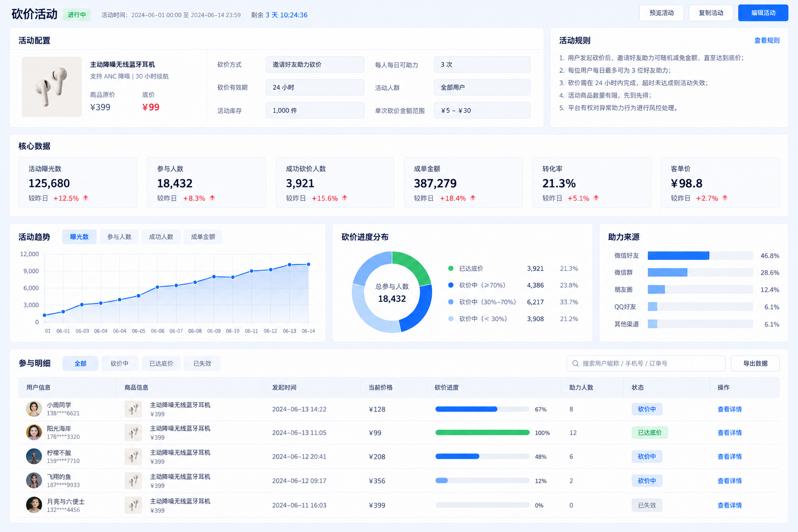Click the 已达底价 status badge in 阳光海岸's row
This screenshot has height=532, width=798.
(x=650, y=433)
